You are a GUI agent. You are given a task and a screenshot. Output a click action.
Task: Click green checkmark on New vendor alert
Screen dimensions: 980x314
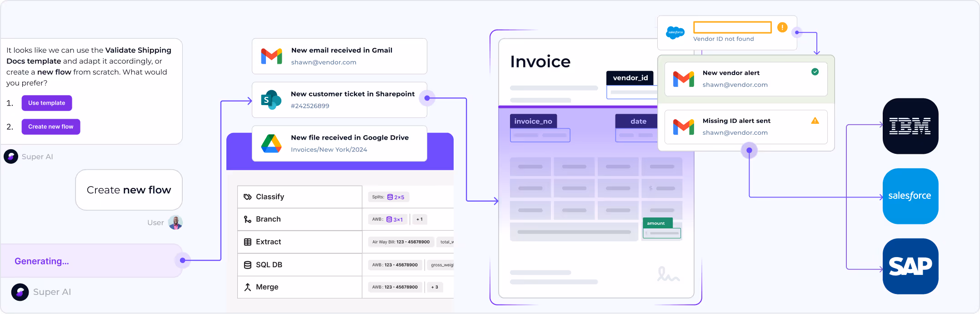[x=815, y=72]
